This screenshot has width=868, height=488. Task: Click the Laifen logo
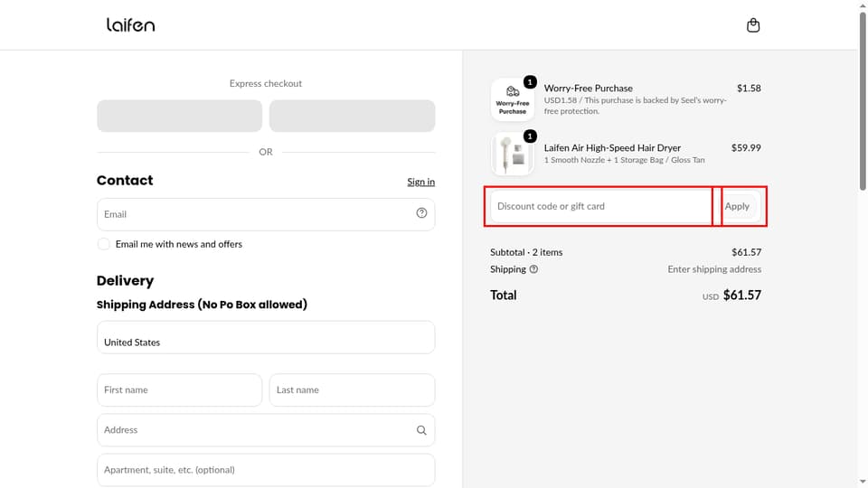click(130, 25)
